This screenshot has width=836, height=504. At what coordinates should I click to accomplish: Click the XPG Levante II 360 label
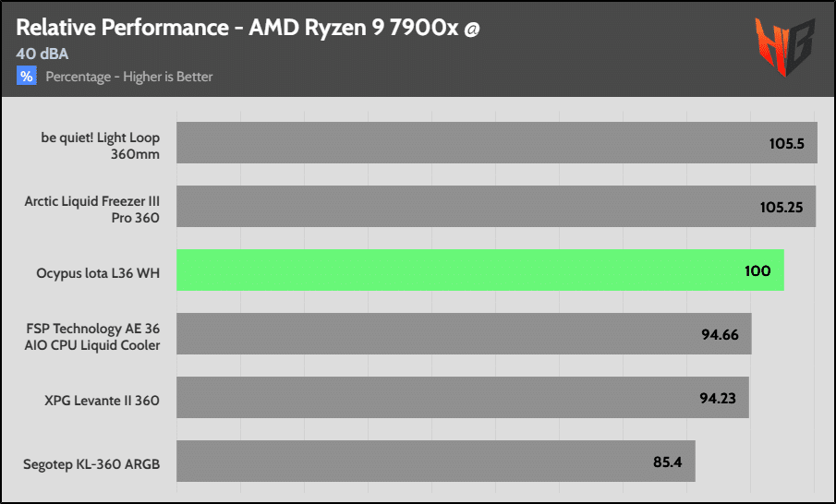click(102, 400)
